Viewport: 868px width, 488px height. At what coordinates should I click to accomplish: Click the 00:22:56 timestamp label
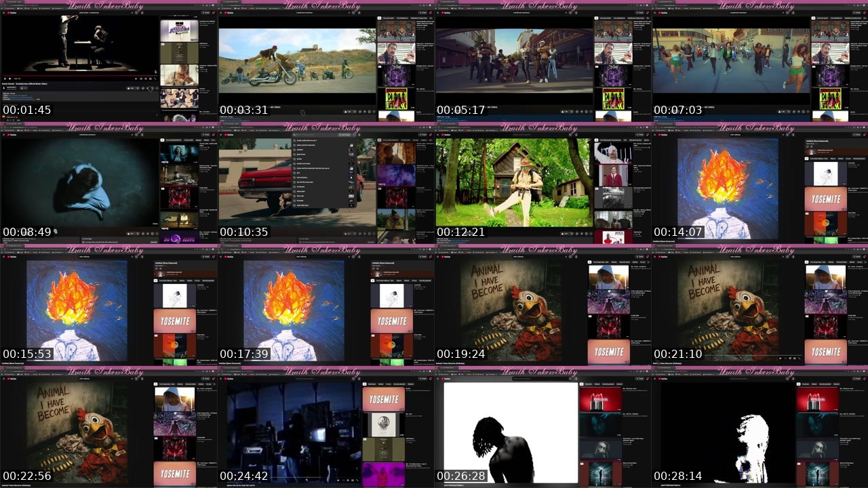(27, 476)
